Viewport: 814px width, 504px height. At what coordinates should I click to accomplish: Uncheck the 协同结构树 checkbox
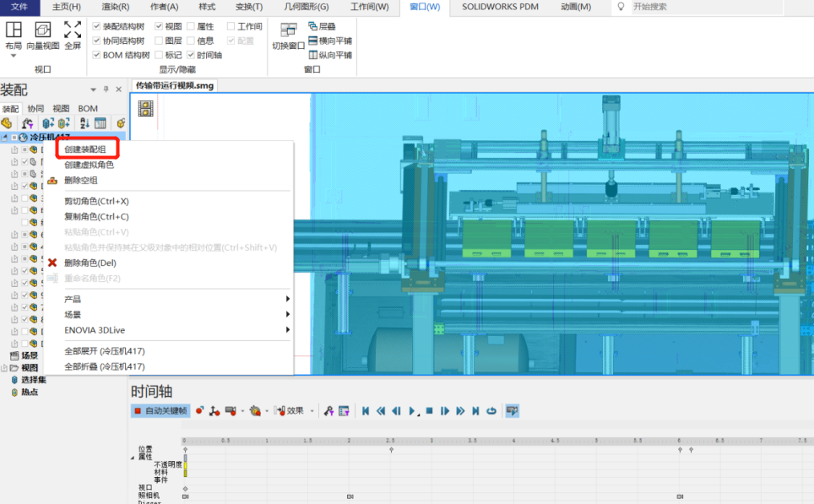96,41
